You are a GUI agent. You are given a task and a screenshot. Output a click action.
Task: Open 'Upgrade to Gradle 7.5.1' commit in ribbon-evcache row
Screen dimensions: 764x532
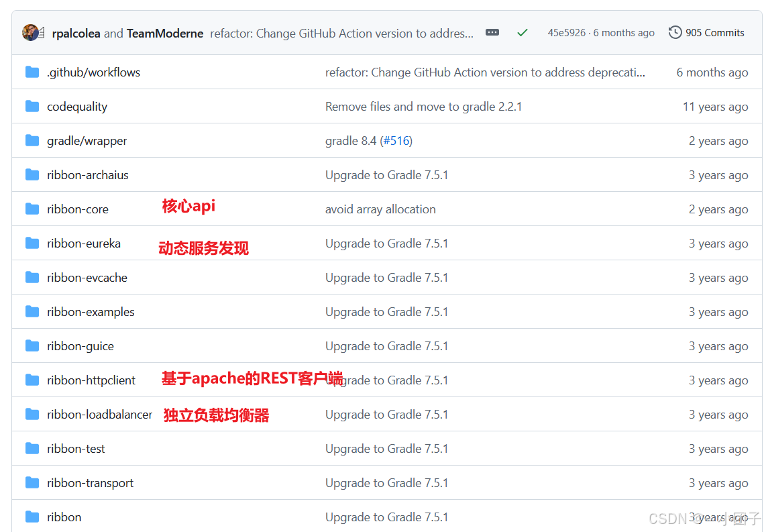(x=387, y=278)
